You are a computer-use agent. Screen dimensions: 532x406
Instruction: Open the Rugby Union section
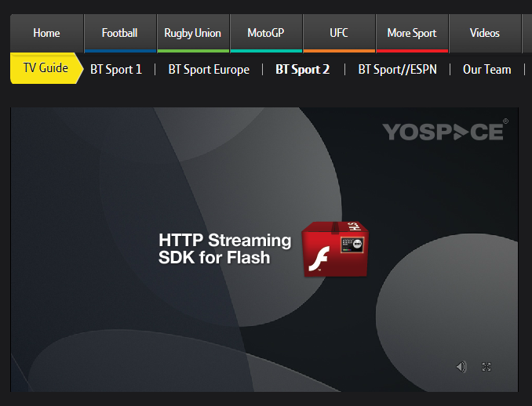coord(193,33)
